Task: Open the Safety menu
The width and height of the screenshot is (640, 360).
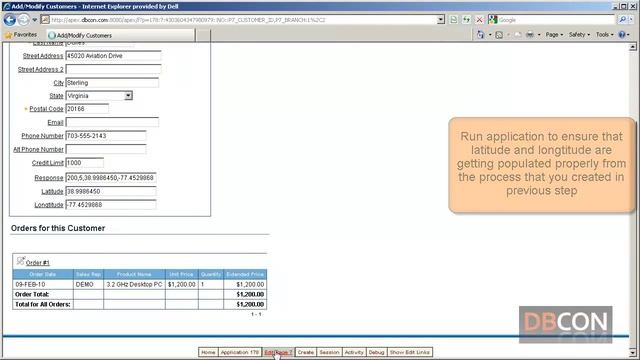Action: (x=579, y=35)
